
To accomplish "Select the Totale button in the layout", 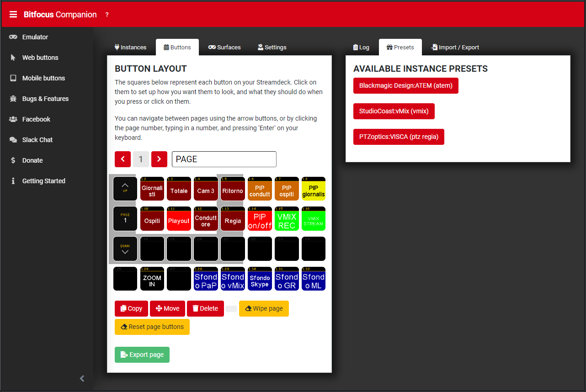I will click(179, 189).
